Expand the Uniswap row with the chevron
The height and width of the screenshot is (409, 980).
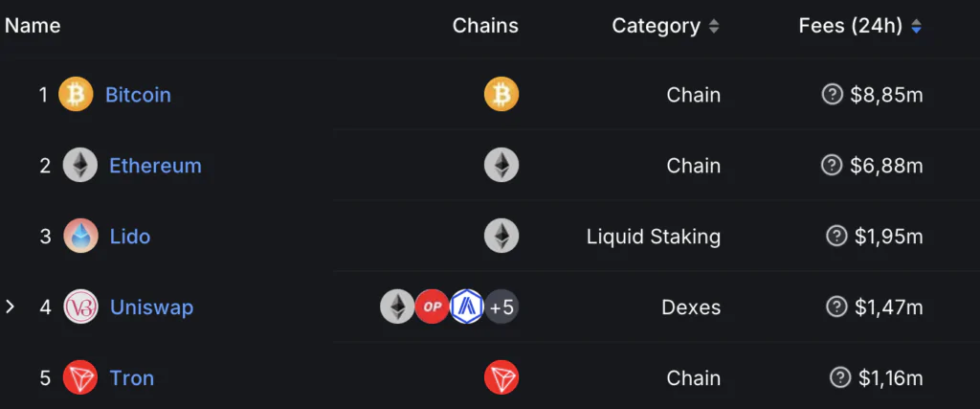(10, 307)
